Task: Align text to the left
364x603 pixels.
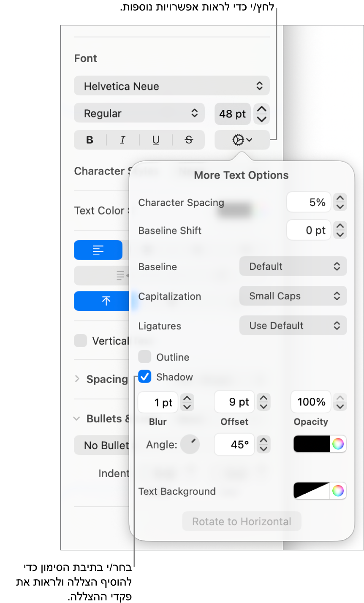Action: [x=98, y=250]
